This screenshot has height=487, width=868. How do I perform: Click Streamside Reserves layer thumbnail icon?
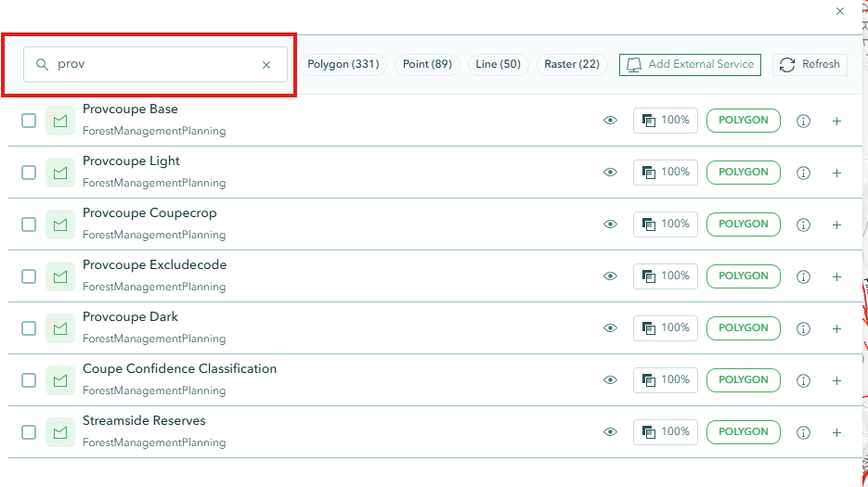[60, 432]
